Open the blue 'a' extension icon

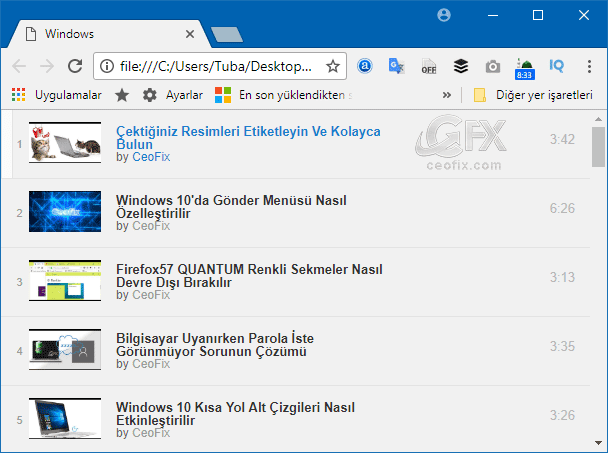[x=364, y=66]
